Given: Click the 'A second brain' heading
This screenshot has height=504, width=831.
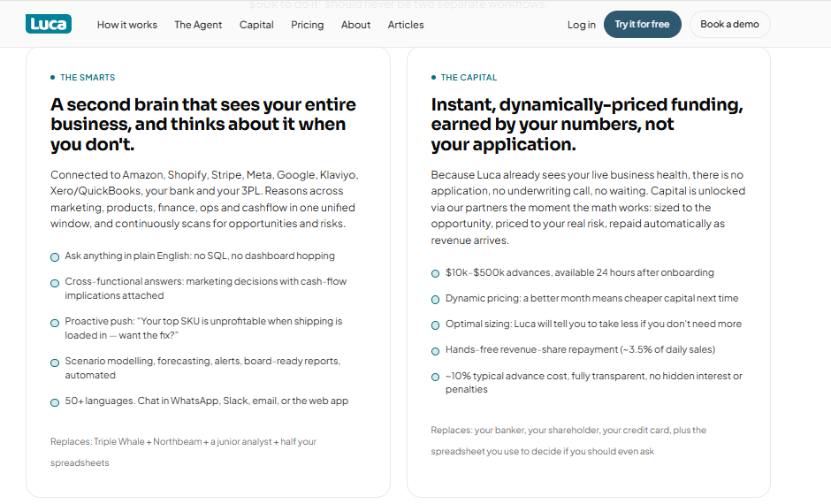Looking at the screenshot, I should point(203,124).
